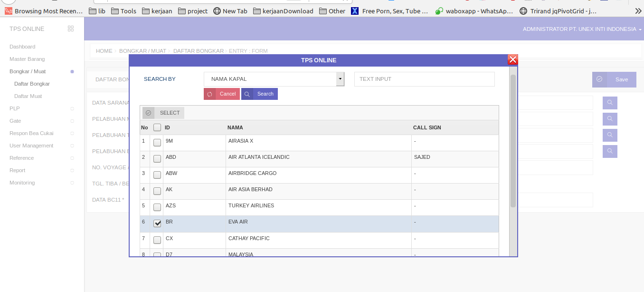Check the box for AIR ATLANTA ICELANDIC
Viewport: 644px width, 292px height.
point(157,159)
